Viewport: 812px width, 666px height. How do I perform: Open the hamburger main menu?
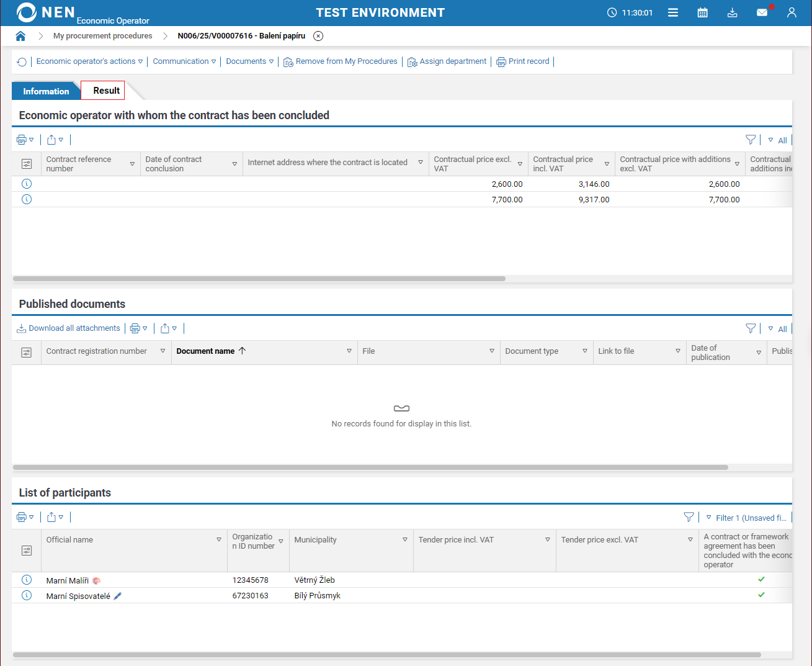[672, 12]
